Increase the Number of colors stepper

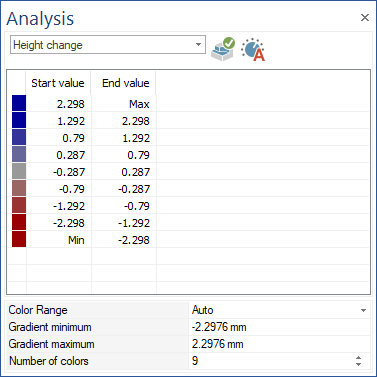coord(358,358)
